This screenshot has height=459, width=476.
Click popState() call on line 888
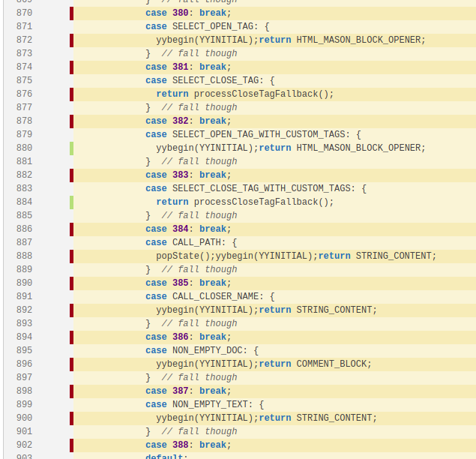tap(183, 256)
